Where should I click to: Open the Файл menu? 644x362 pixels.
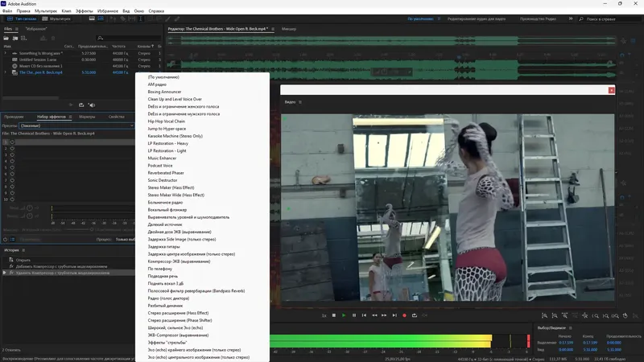click(7, 11)
